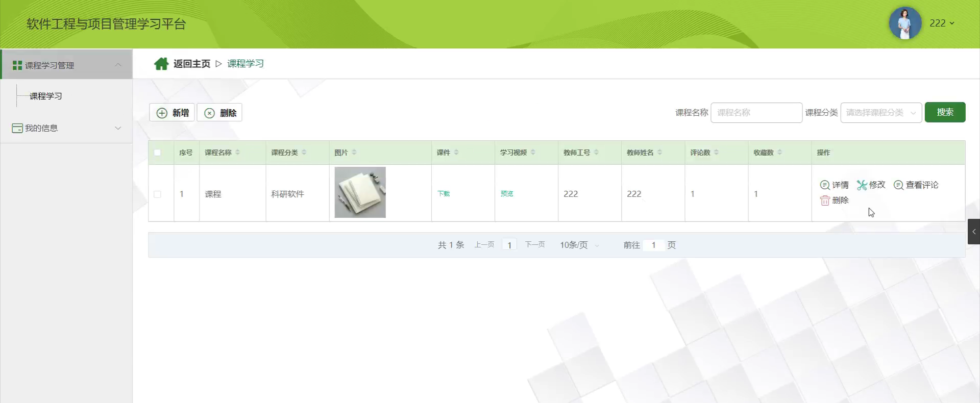Sort the table by 收藏数
Viewport: 980px width, 403px height.
(779, 153)
